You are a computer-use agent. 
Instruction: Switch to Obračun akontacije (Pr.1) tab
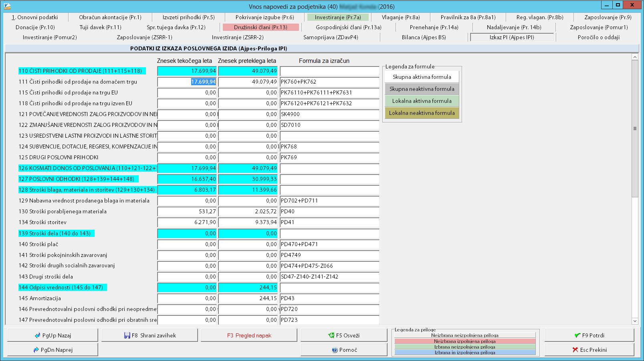pos(110,17)
